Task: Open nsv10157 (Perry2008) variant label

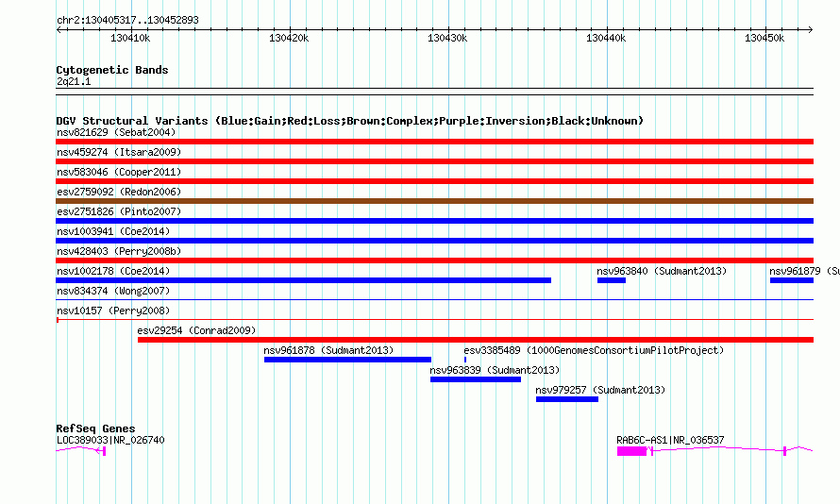Action: (113, 311)
